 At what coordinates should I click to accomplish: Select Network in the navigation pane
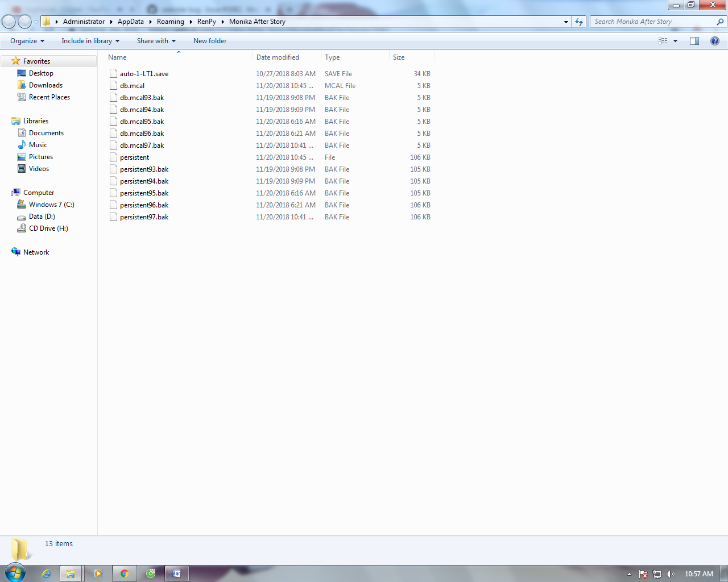[36, 252]
